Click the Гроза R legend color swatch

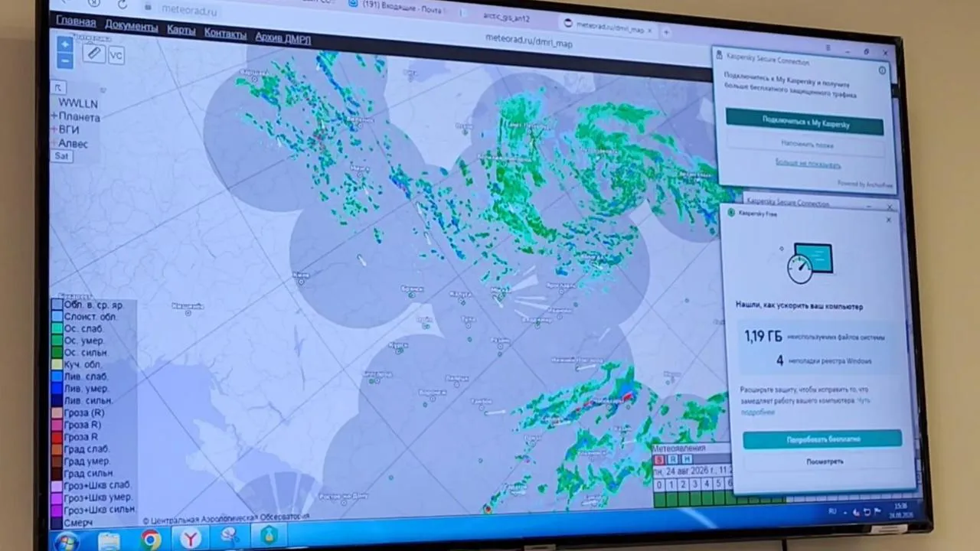coord(57,436)
